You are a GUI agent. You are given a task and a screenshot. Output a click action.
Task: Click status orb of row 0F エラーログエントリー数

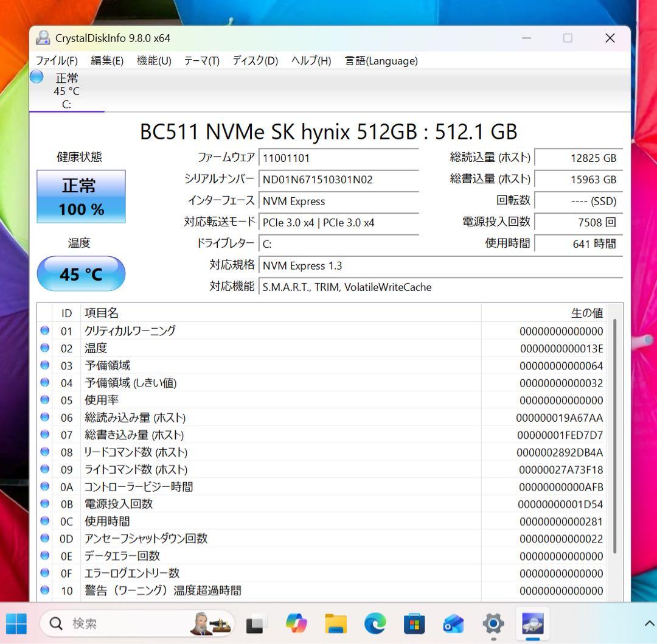45,573
